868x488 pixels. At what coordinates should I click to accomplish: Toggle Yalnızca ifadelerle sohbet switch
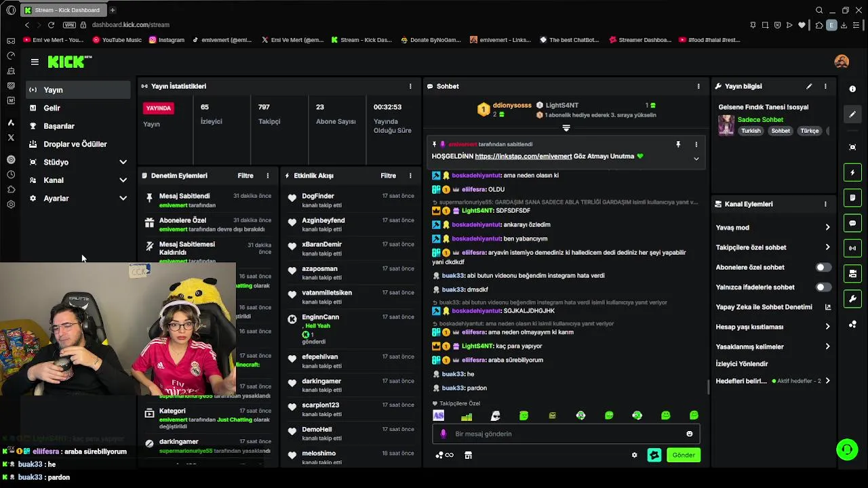(x=823, y=287)
